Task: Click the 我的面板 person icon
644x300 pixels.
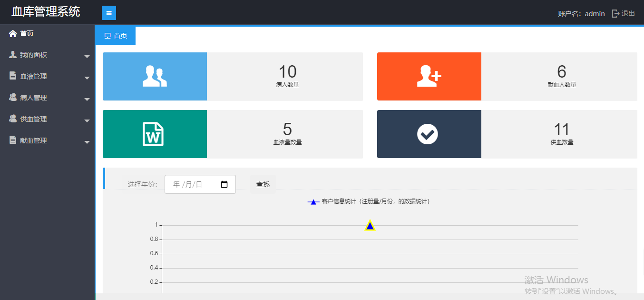Action: click(x=13, y=55)
